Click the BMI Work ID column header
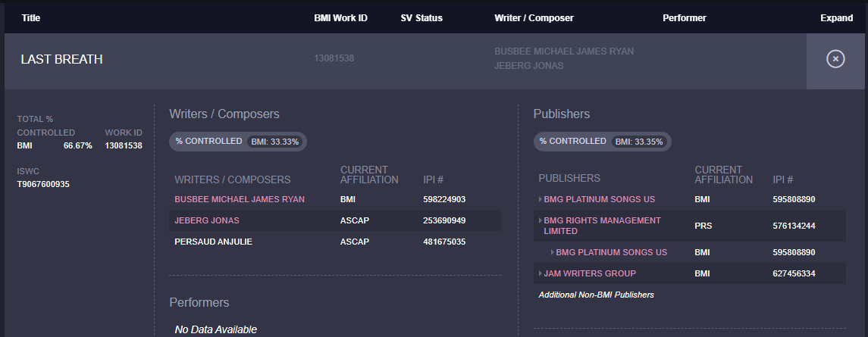 point(340,17)
